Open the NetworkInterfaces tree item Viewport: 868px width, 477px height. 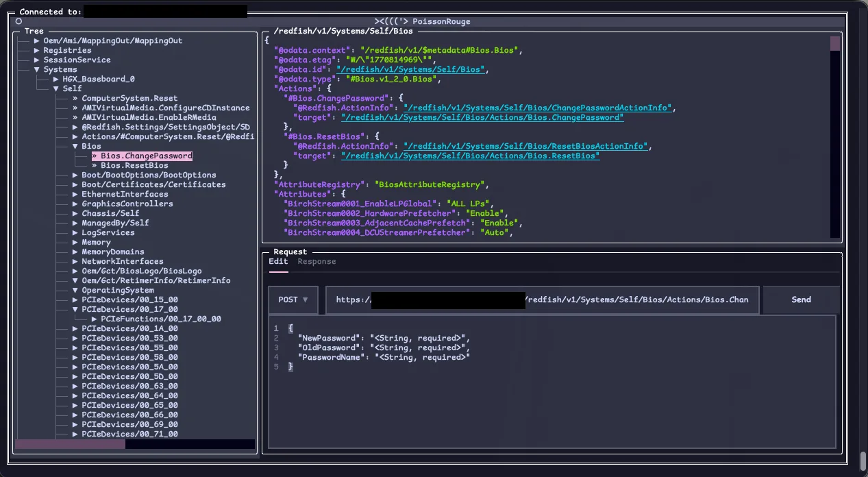point(123,261)
